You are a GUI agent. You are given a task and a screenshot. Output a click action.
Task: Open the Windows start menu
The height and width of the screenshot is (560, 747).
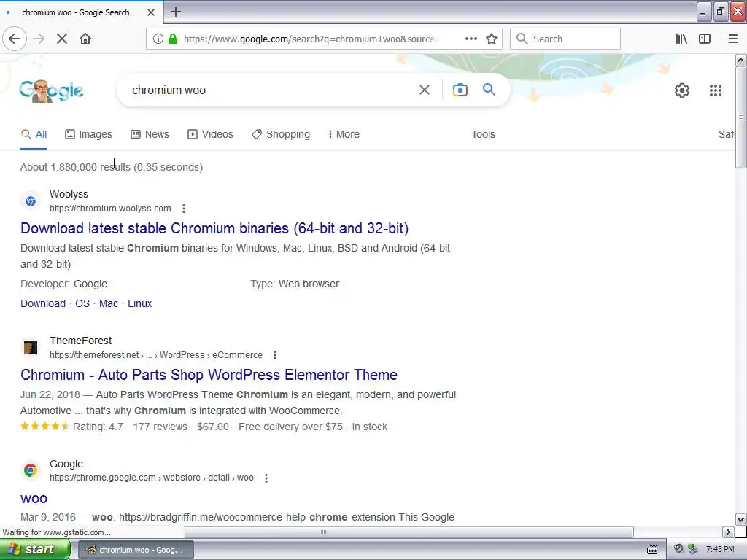35,550
